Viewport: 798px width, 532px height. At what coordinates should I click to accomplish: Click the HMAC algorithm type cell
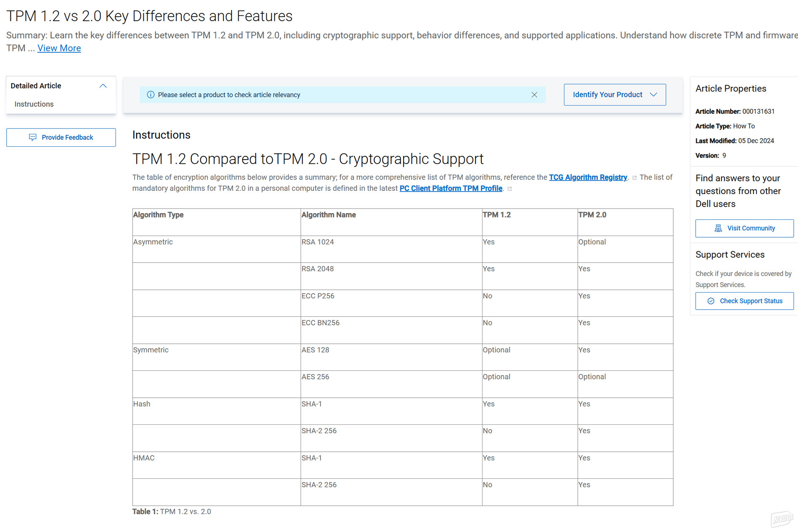(217, 465)
